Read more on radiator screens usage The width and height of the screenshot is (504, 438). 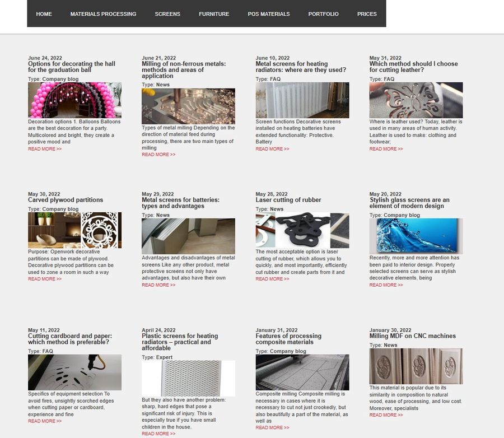(272, 149)
